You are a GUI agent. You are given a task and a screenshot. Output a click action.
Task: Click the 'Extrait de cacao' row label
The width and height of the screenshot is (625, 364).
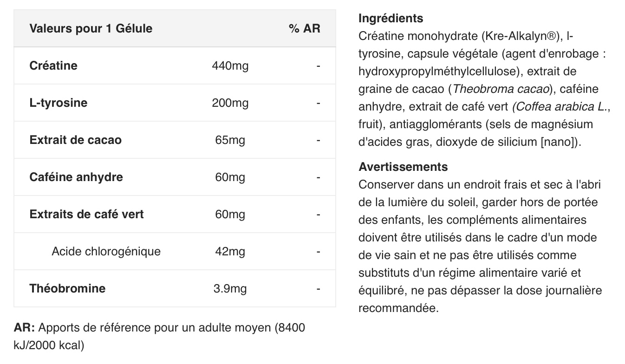click(75, 140)
